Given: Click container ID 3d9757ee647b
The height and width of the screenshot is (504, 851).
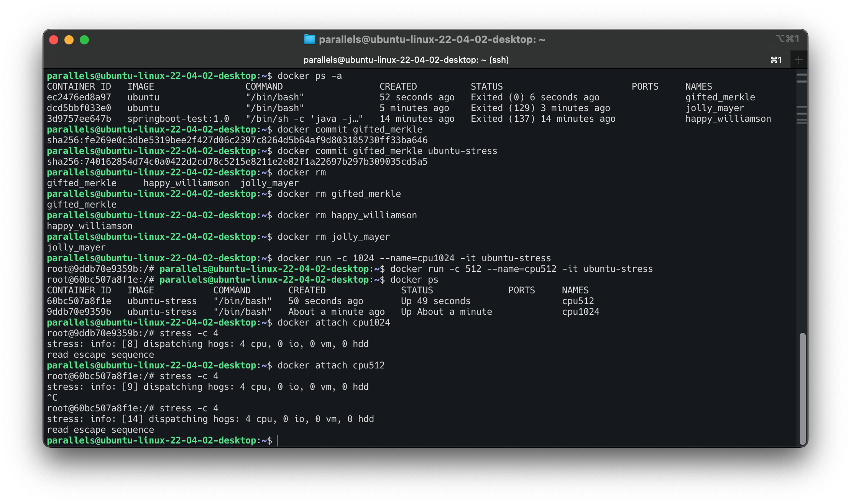Looking at the screenshot, I should click(79, 119).
